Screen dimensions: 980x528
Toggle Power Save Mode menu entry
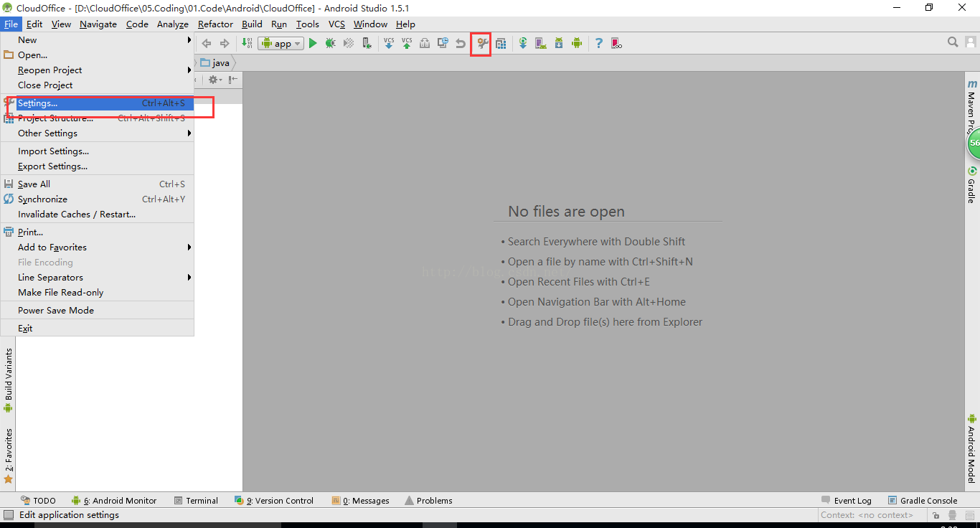pyautogui.click(x=98, y=311)
